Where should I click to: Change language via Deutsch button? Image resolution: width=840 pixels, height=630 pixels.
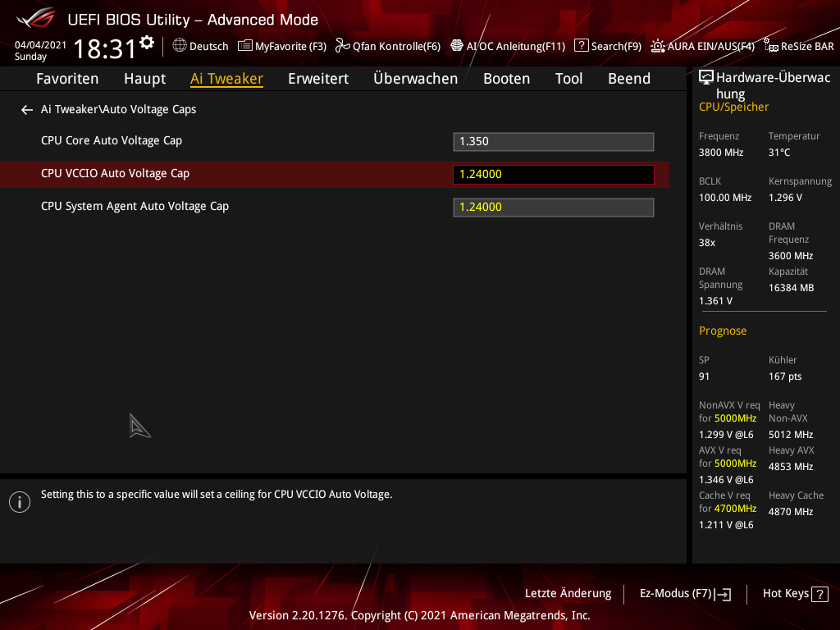(x=200, y=46)
